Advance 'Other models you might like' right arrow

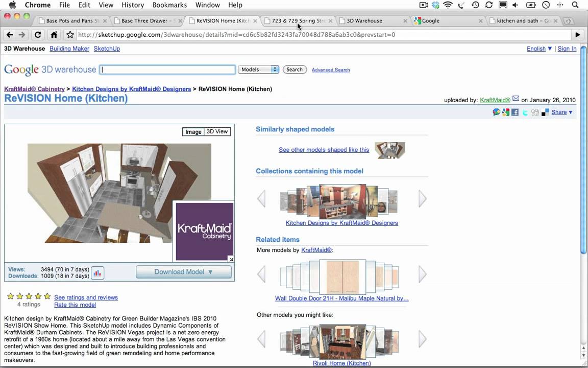[x=423, y=339]
